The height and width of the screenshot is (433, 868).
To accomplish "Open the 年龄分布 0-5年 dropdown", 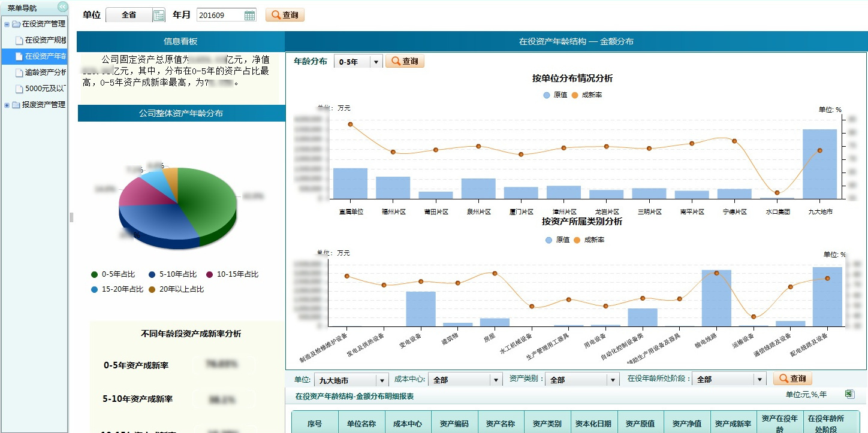I will click(376, 62).
